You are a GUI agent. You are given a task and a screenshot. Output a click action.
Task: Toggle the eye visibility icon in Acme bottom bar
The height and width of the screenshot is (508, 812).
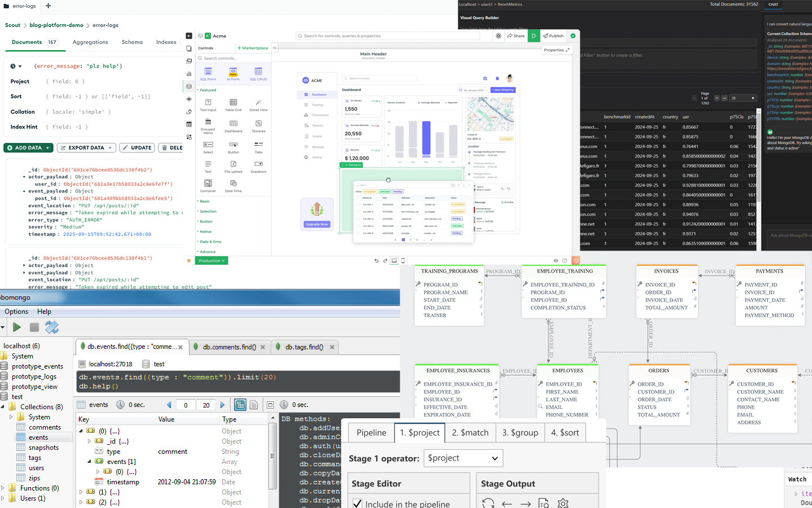click(556, 261)
